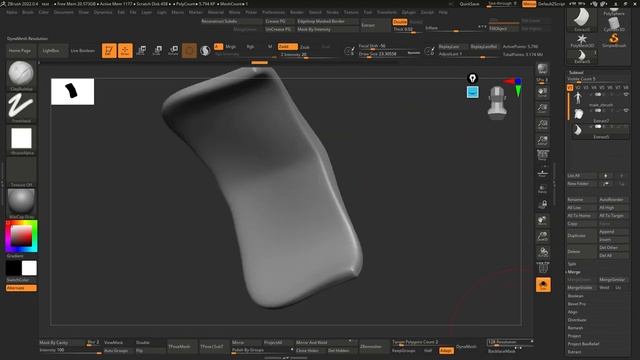Viewport: 640px width, 360px height.
Task: Click the silhouette thumbnail in viewport corner
Action: tap(73, 92)
